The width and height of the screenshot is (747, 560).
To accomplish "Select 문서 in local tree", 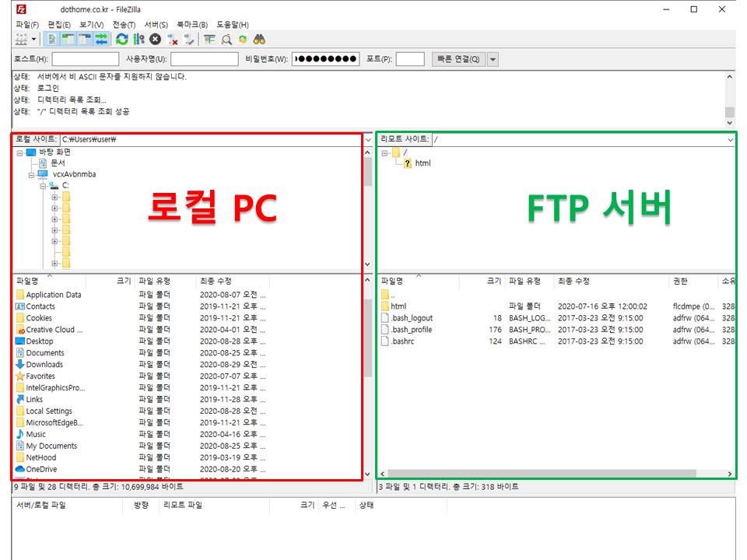I will tap(58, 163).
